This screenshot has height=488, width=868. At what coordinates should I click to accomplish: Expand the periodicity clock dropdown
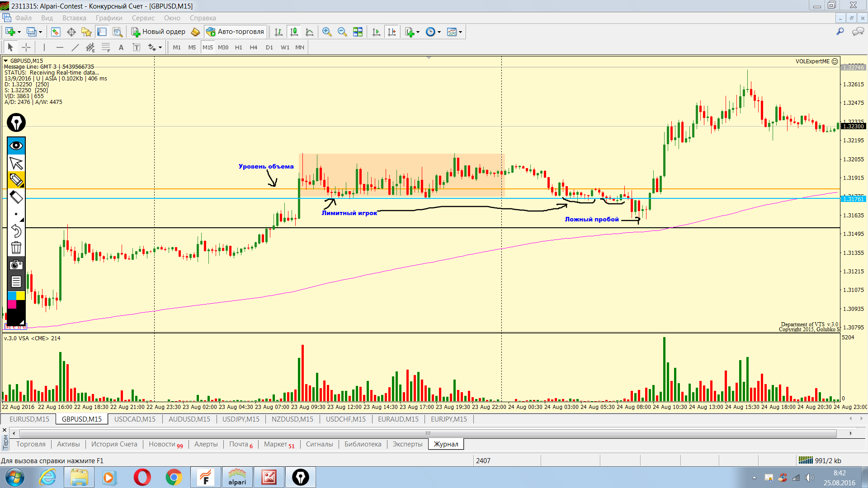pos(439,32)
